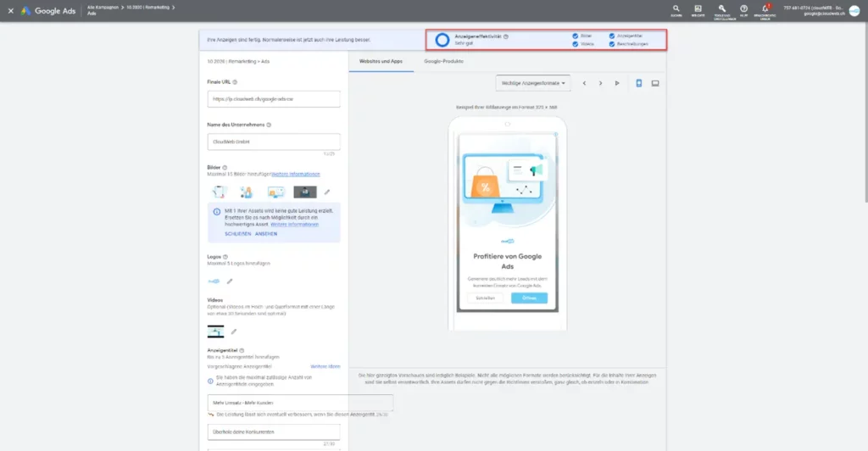Screen dimensions: 868x451
Task: Switch preview to desktop device view
Action: tap(655, 83)
